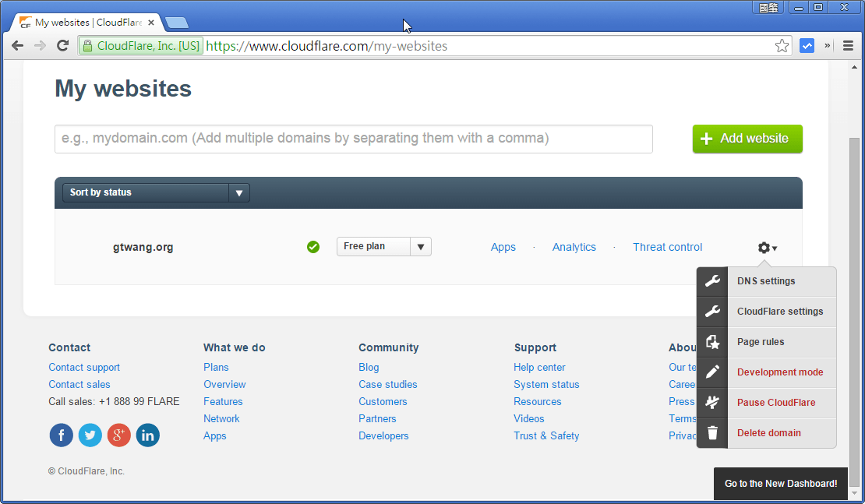Click the Twitter social icon

tap(90, 435)
